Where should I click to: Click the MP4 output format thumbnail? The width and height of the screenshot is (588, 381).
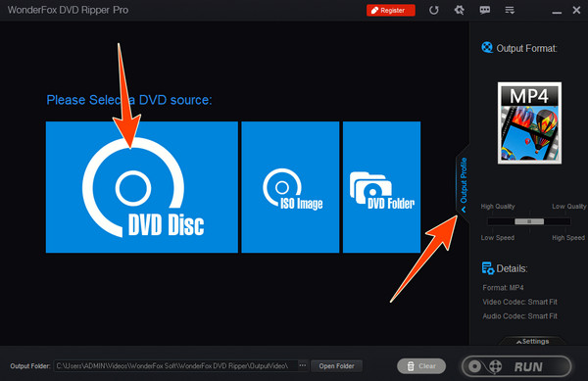click(x=529, y=122)
